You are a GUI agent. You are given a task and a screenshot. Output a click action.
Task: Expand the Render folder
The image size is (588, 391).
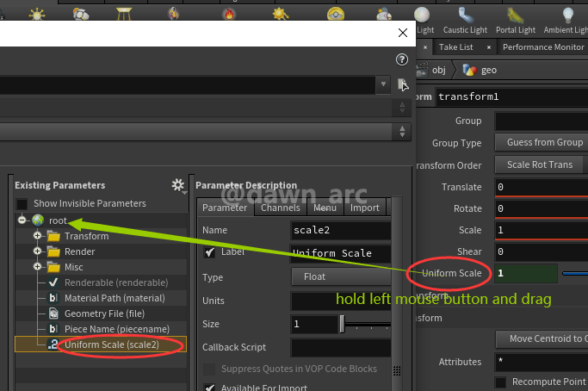[38, 251]
